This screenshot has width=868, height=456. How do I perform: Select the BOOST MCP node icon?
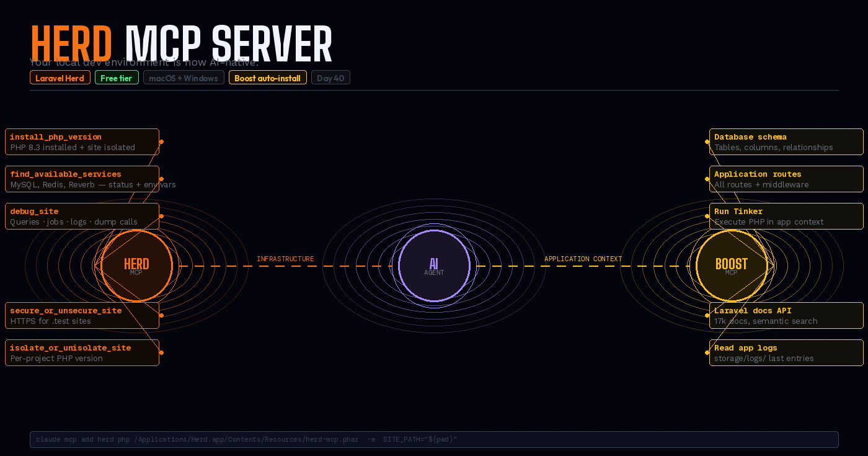tap(732, 265)
